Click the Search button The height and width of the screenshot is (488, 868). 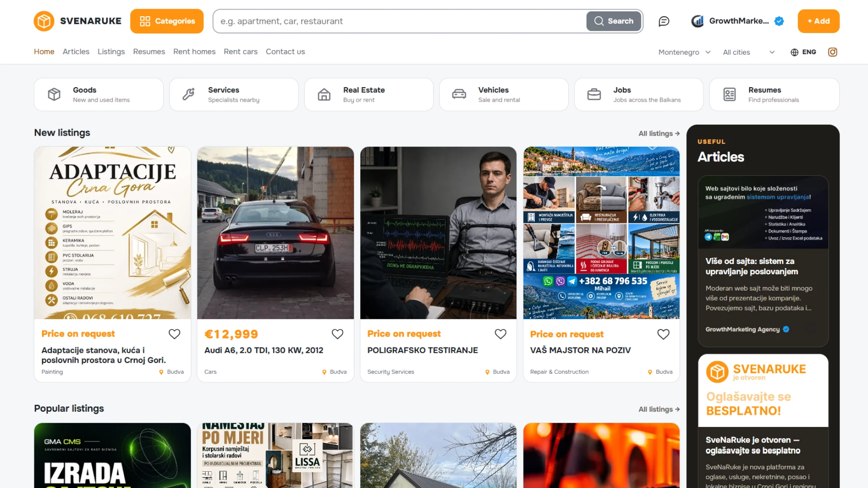[614, 21]
